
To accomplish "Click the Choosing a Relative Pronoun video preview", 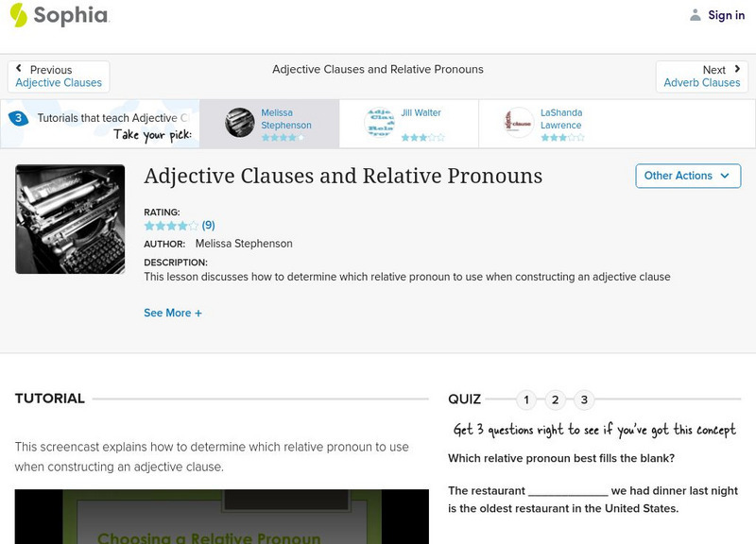I will [217, 519].
